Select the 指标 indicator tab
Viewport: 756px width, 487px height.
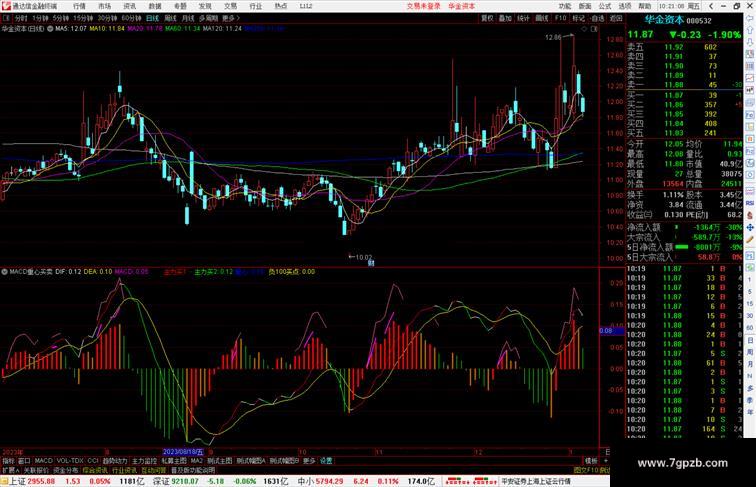8,461
